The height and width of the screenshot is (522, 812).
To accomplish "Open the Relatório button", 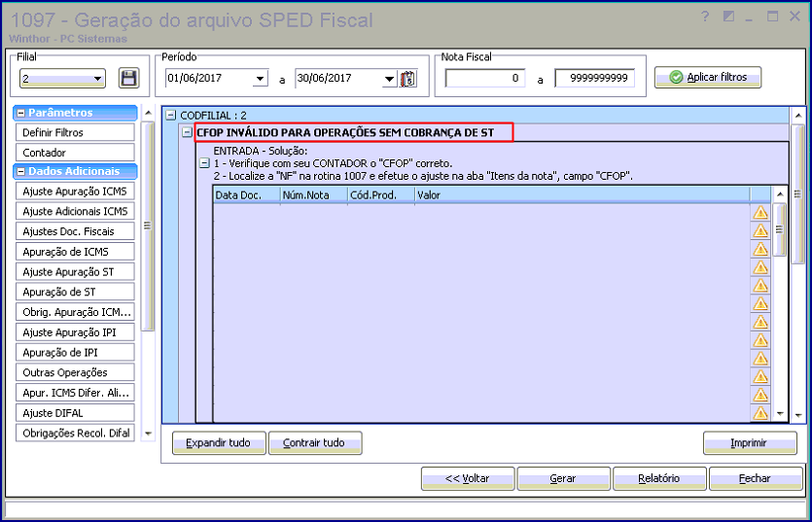I will 659,478.
